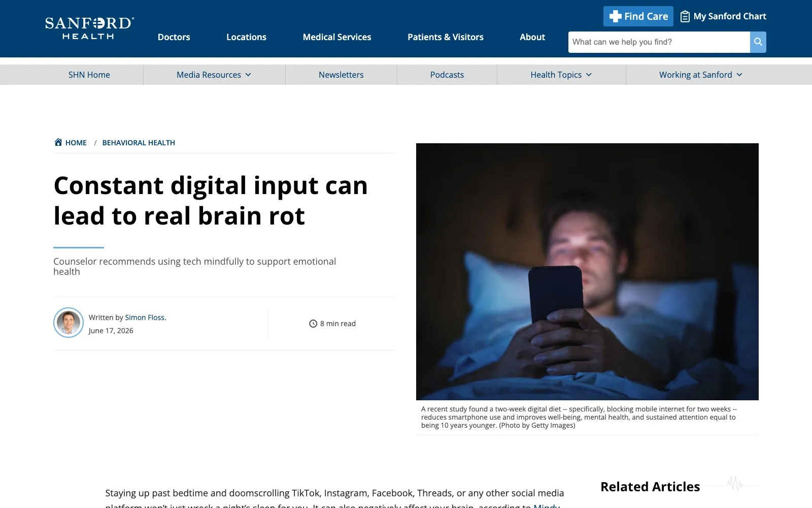Click the Behavioral Health breadcrumb link

tap(139, 143)
